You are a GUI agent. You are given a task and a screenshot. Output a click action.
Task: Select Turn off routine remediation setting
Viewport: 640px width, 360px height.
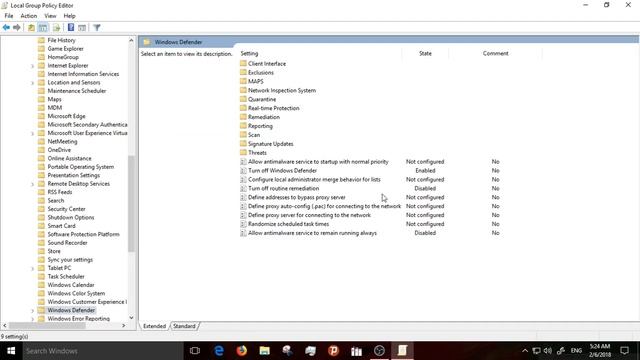point(283,189)
